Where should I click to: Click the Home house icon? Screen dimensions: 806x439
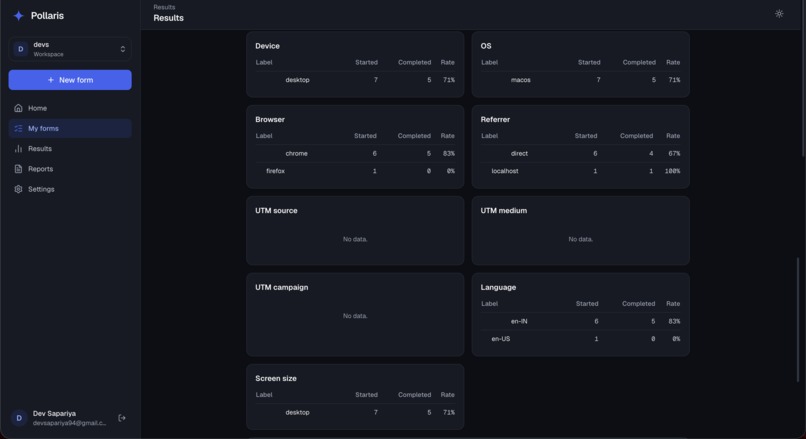coord(19,108)
